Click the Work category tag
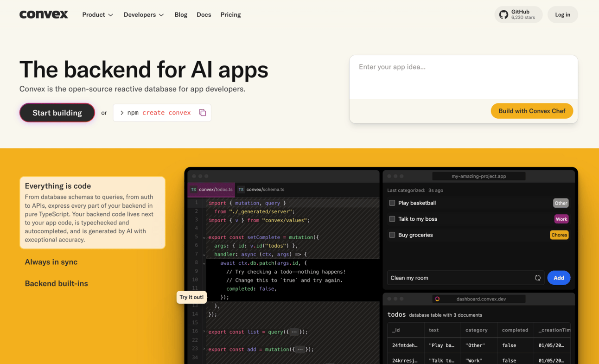The height and width of the screenshot is (364, 599). tap(561, 219)
